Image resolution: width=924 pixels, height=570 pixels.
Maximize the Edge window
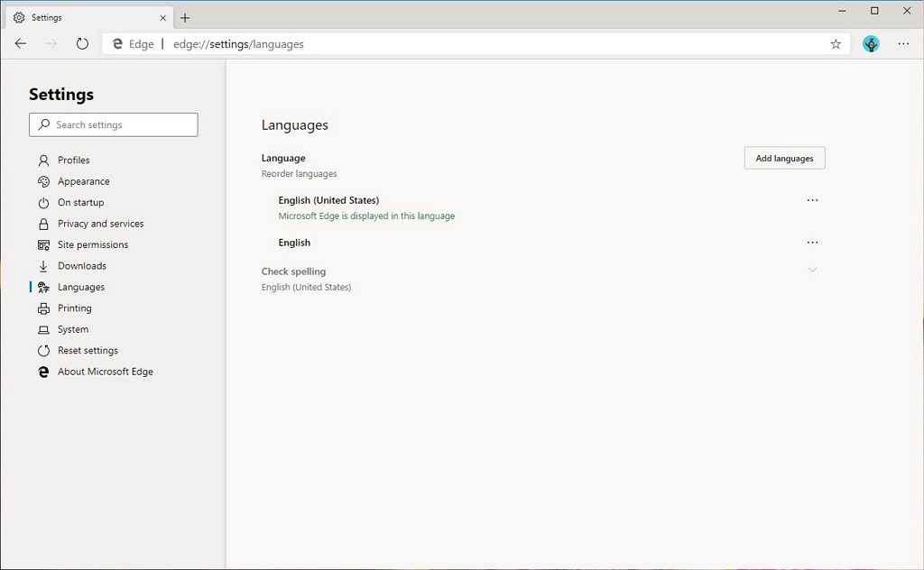pos(874,11)
